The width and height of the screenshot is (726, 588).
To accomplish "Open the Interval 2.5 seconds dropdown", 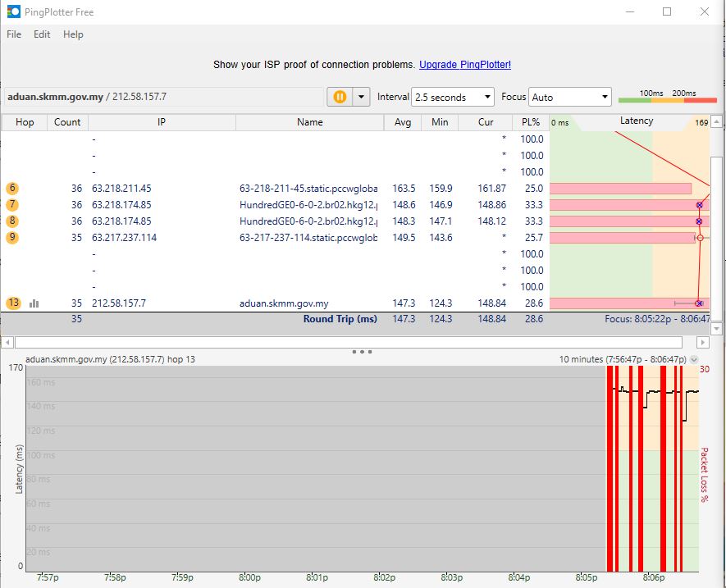I will tap(452, 97).
